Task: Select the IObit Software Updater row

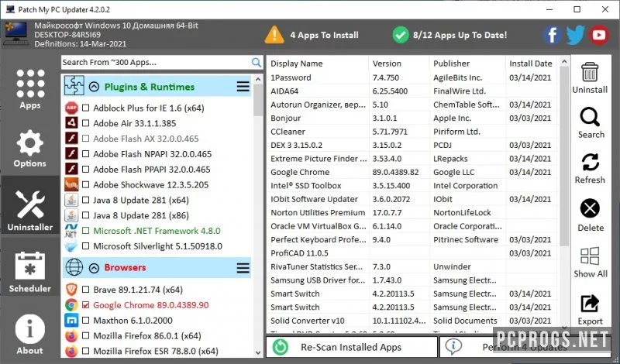Action: point(412,199)
